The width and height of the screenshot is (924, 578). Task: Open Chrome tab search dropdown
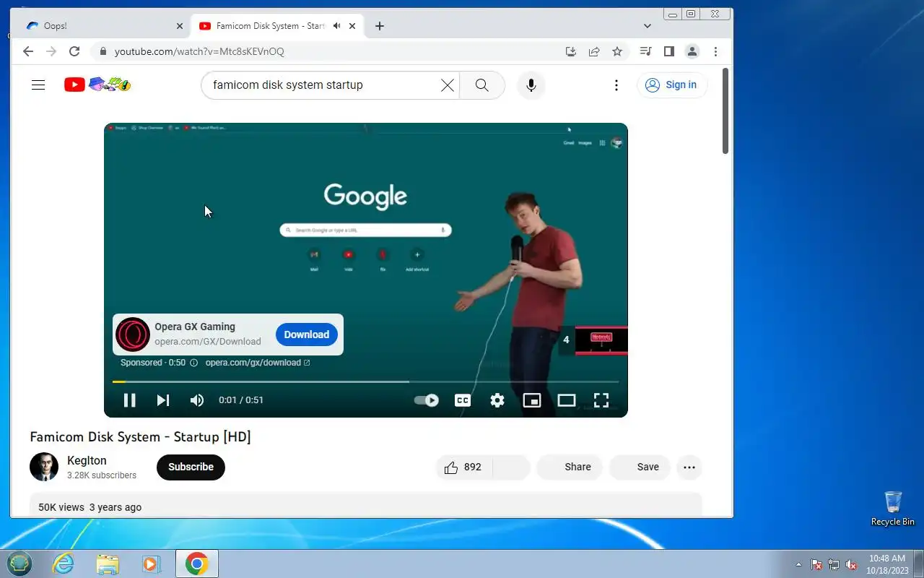(648, 26)
